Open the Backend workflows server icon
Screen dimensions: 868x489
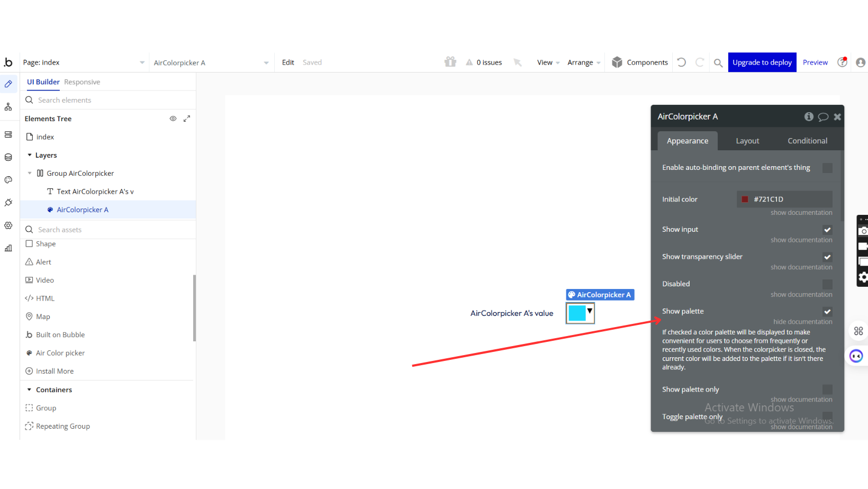(x=8, y=134)
